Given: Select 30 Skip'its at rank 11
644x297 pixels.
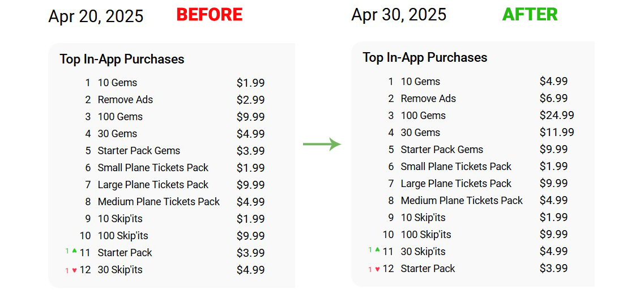Looking at the screenshot, I should click(423, 252).
